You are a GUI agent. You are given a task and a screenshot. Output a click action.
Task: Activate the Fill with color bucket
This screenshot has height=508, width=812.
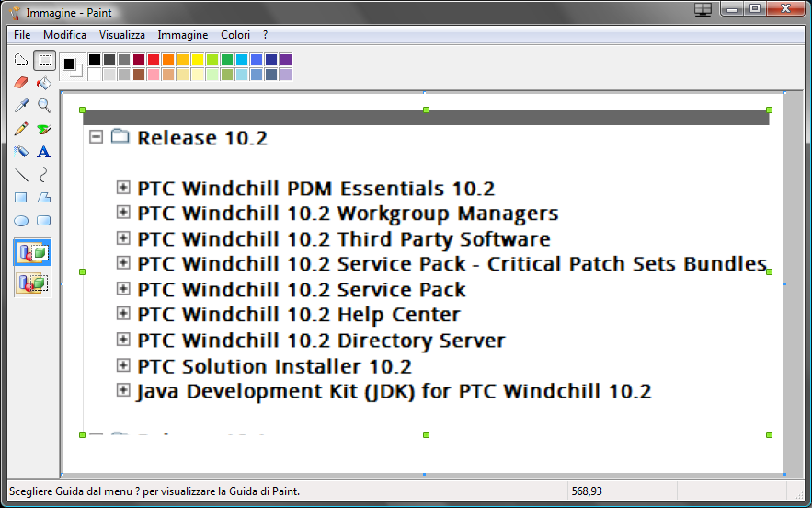pos(44,83)
